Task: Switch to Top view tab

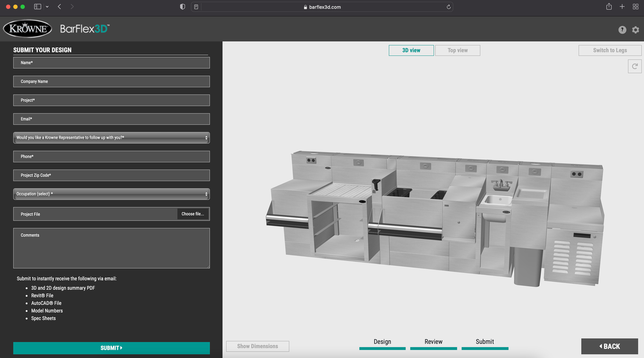Action: click(x=457, y=50)
